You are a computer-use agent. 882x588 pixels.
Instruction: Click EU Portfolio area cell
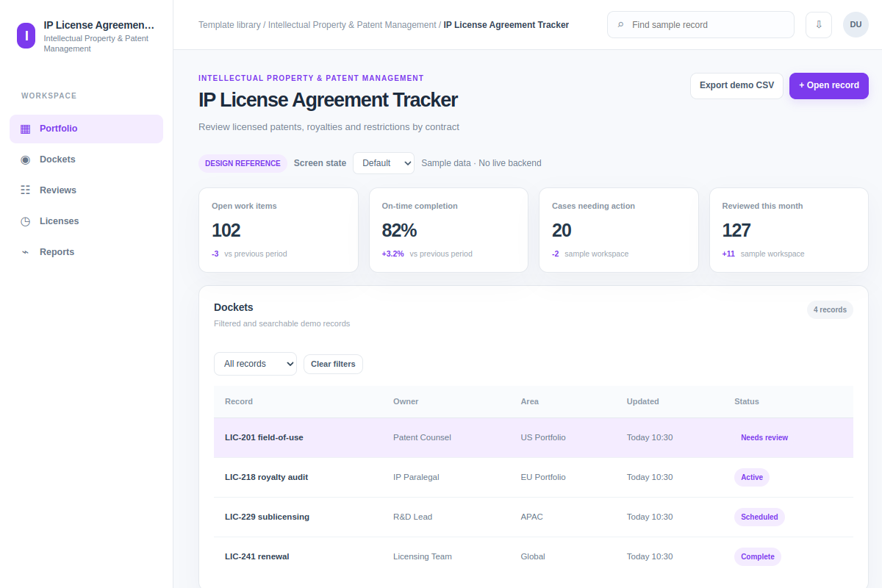(543, 477)
